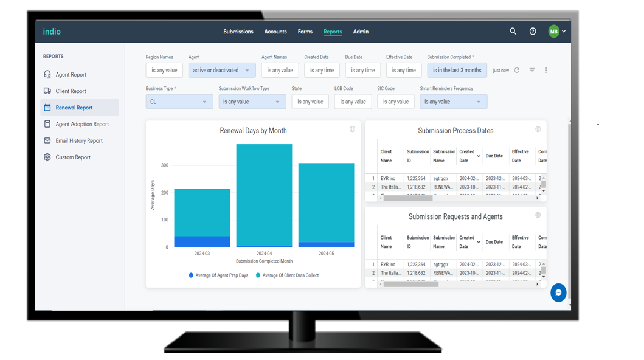Screen dimensions: 644x360
Task: Click the Submission Completed last 3 months filter
Action: [457, 71]
